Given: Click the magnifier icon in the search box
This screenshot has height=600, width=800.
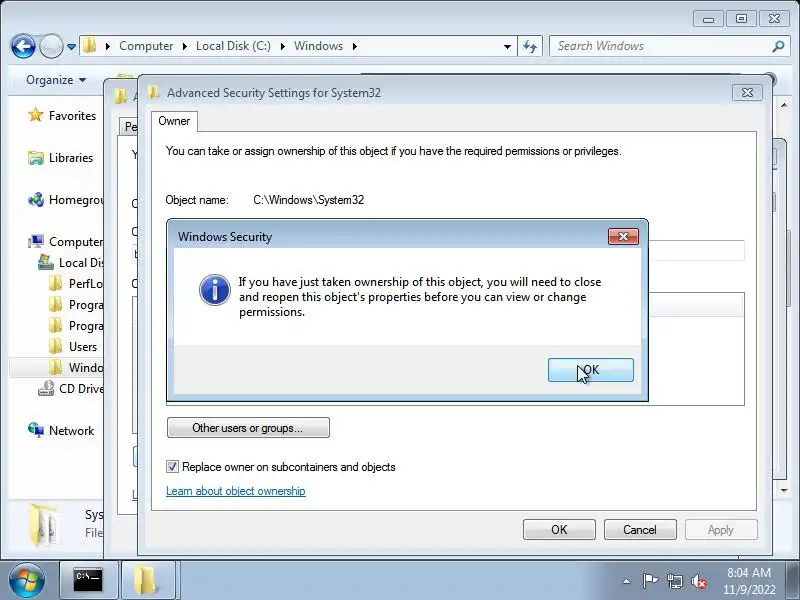Looking at the screenshot, I should pyautogui.click(x=778, y=46).
